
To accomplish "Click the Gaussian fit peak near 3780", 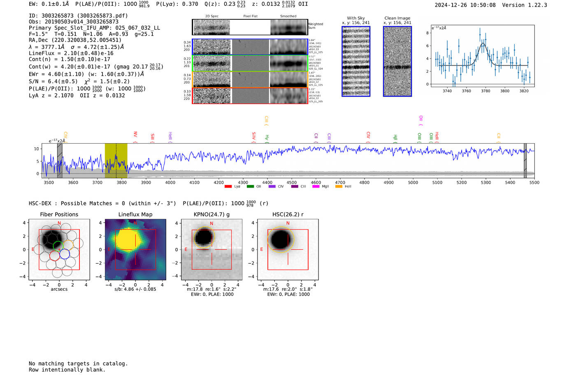I will (483, 44).
